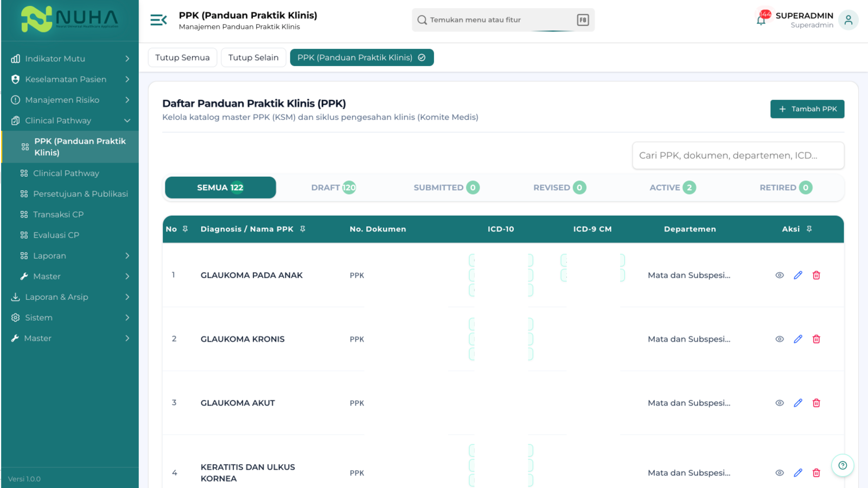The height and width of the screenshot is (488, 868).
Task: Switch to the REVISED tab
Action: tap(559, 188)
